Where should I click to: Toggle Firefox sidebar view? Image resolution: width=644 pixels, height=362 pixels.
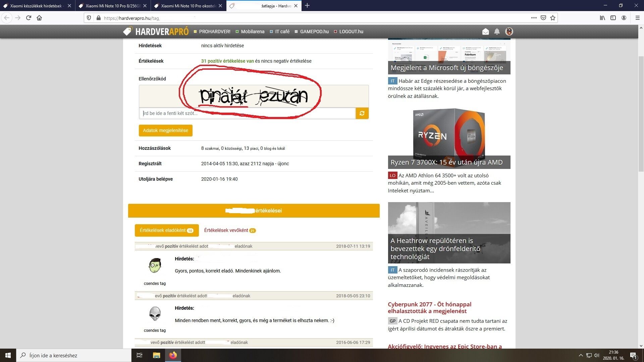[613, 18]
